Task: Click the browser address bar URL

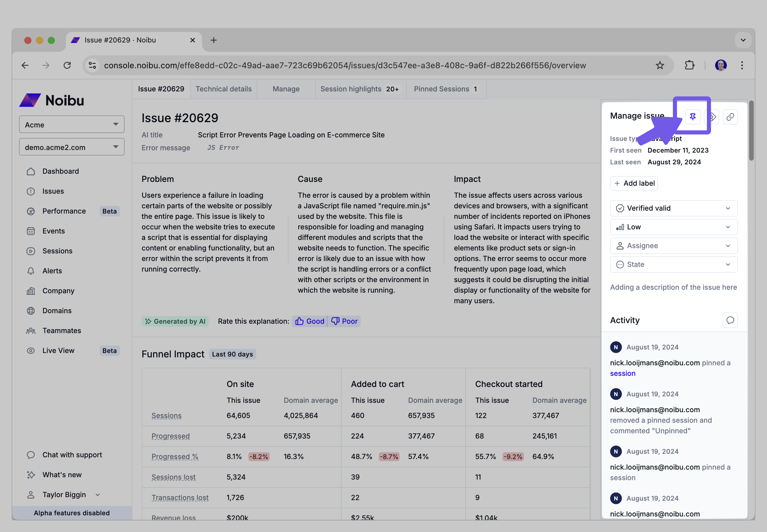Action: (345, 65)
